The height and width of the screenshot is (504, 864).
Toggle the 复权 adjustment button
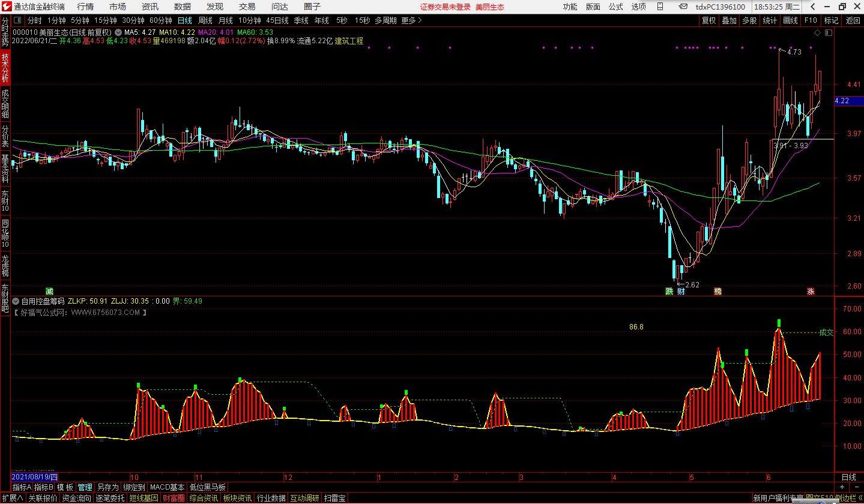click(708, 20)
